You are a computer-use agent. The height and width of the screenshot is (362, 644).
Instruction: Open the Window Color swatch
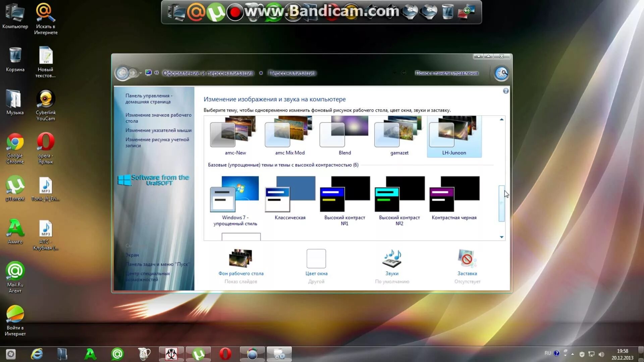click(316, 258)
